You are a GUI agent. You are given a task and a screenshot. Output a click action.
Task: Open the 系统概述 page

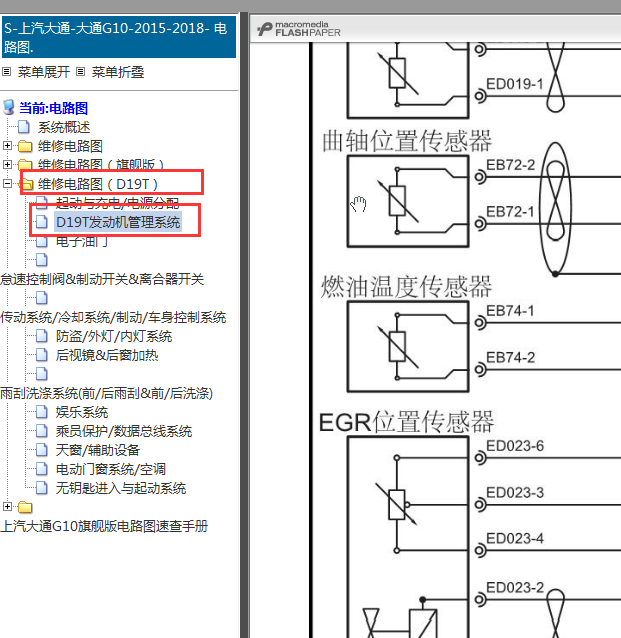64,127
